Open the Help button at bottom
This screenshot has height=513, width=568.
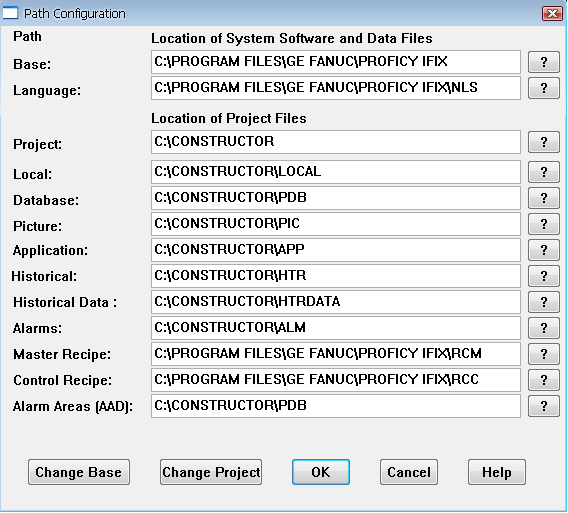pos(497,472)
